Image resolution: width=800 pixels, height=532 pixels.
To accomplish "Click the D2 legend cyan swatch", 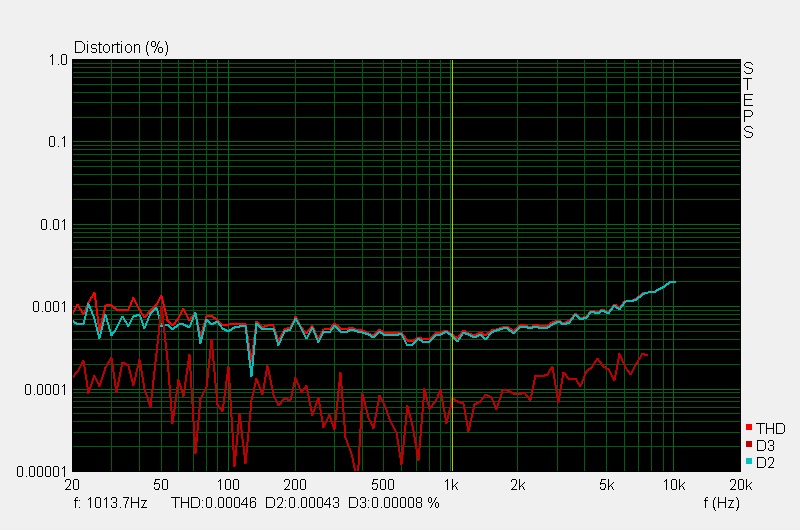I will tap(749, 461).
